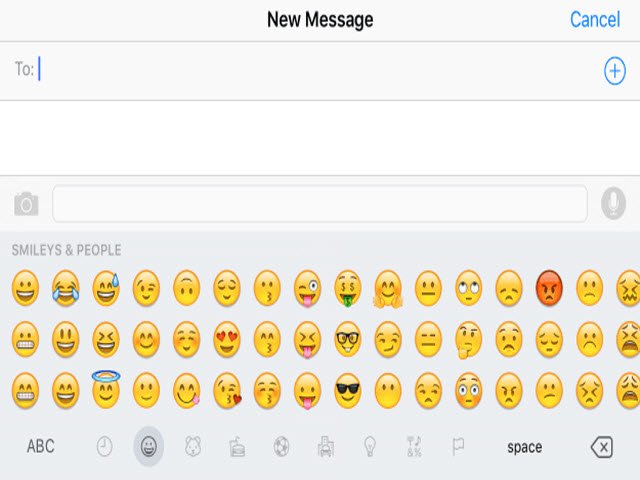The width and height of the screenshot is (640, 480).
Task: Tap the space key
Action: 524,447
